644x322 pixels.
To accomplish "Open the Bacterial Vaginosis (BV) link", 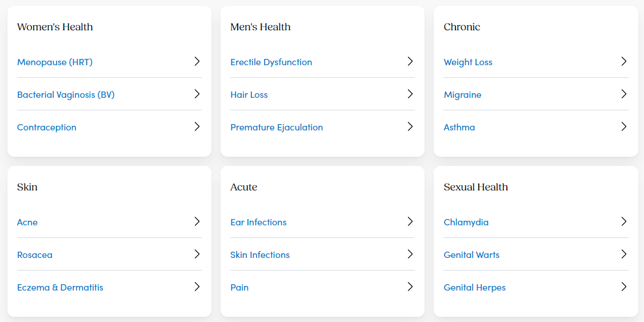I will [66, 95].
